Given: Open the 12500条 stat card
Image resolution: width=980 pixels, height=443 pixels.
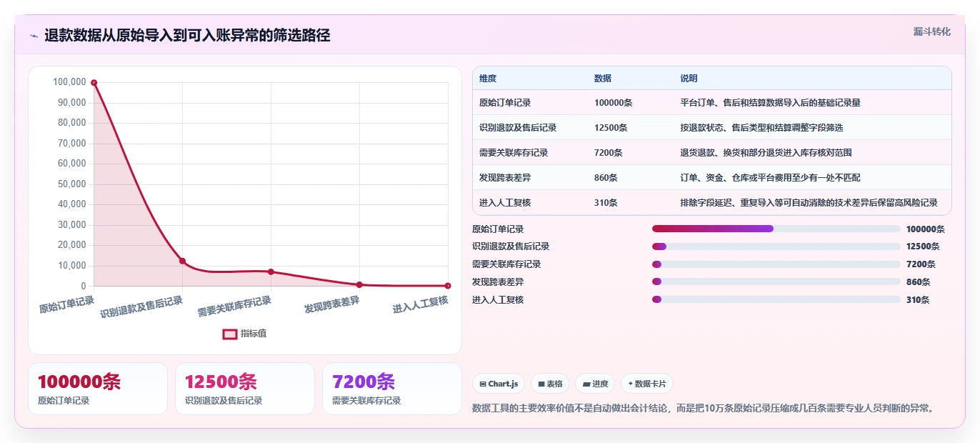Looking at the screenshot, I should 245,389.
